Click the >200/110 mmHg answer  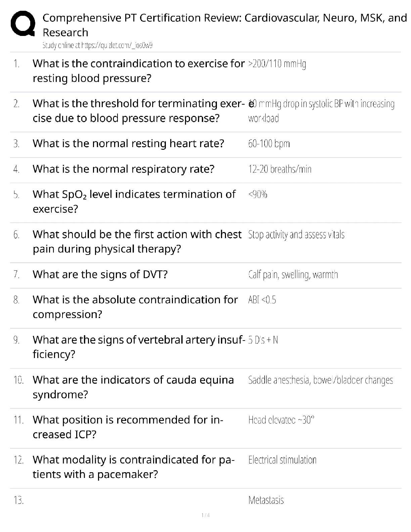click(x=277, y=64)
